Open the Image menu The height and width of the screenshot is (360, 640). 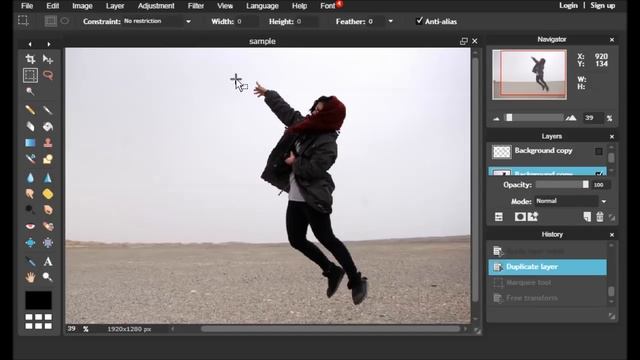point(82,6)
